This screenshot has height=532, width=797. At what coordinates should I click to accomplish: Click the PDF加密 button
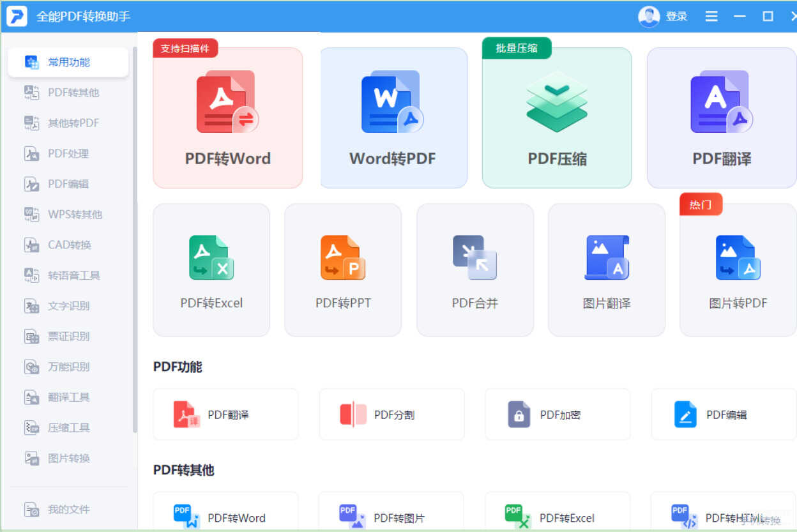coord(558,414)
